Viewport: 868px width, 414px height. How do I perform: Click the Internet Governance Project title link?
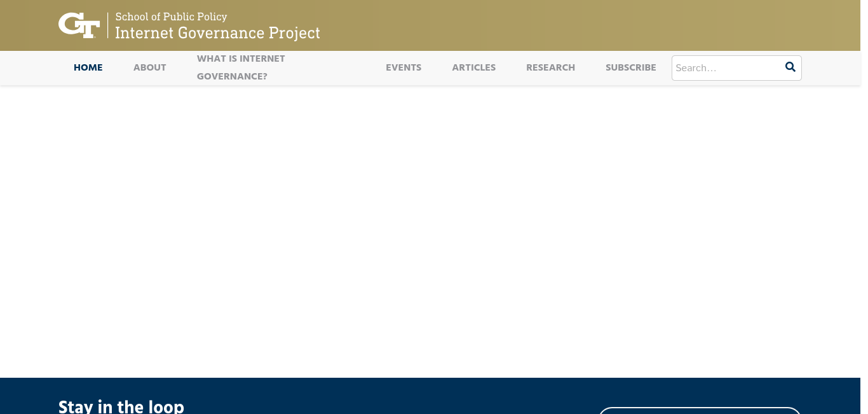point(217,32)
